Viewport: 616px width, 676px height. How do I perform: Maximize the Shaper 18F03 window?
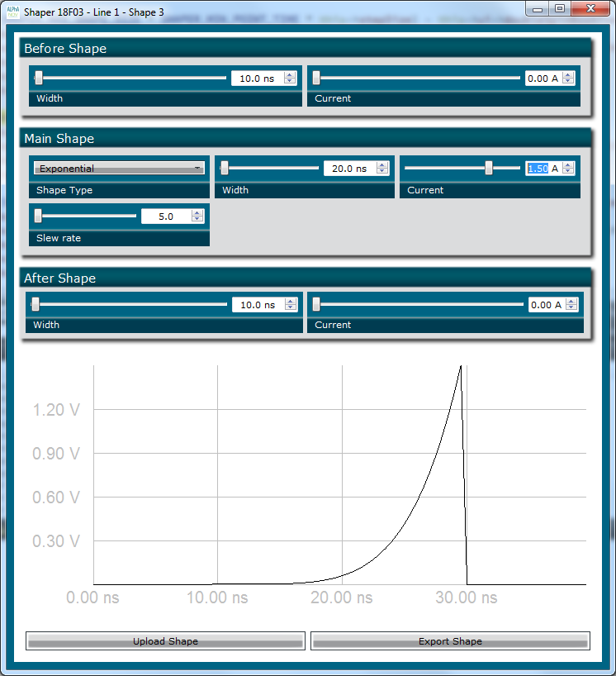pyautogui.click(x=560, y=8)
